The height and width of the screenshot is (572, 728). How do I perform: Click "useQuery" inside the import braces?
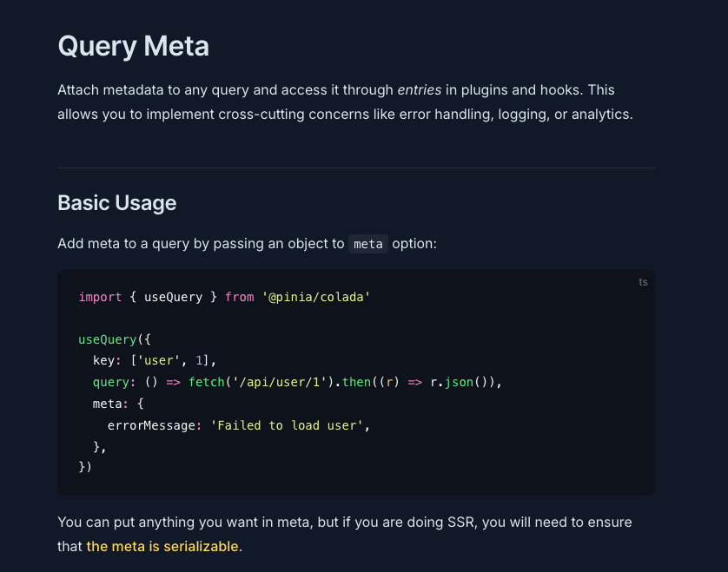pos(173,297)
